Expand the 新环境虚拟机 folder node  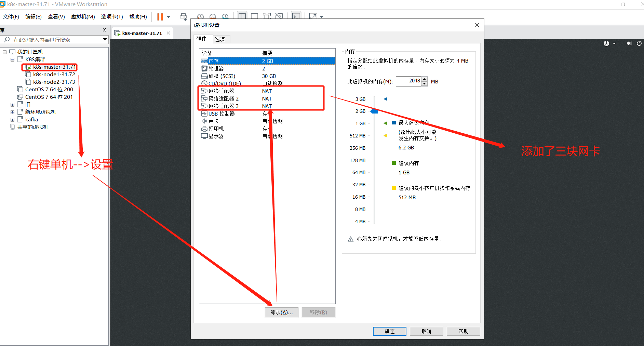(12, 112)
